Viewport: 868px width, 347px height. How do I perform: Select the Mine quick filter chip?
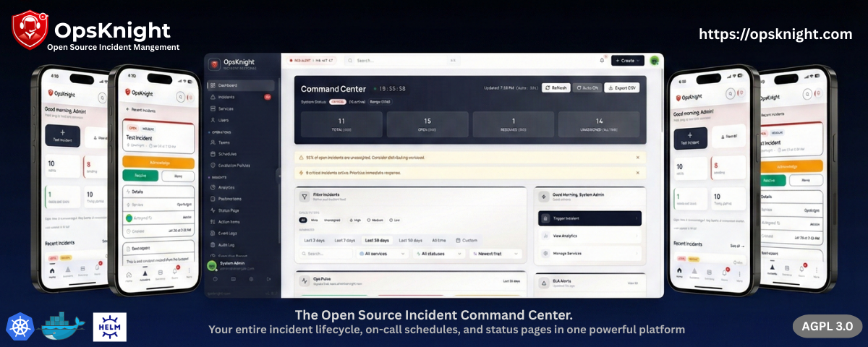315,219
